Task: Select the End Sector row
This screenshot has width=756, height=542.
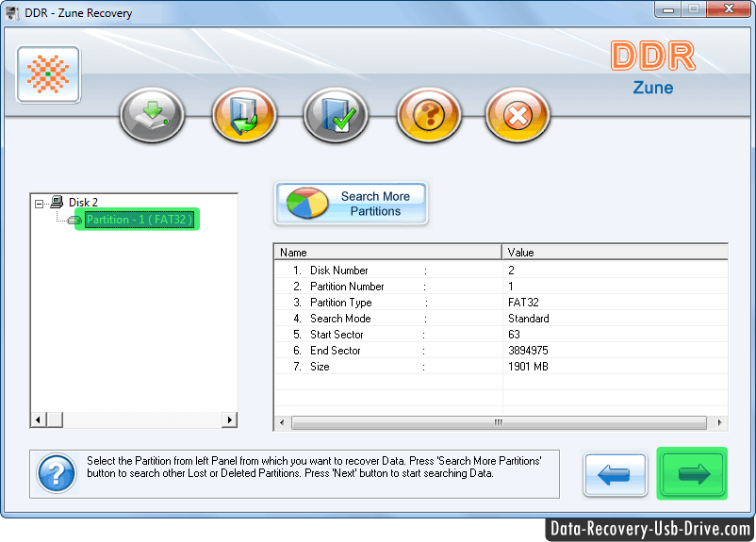Action: click(501, 351)
